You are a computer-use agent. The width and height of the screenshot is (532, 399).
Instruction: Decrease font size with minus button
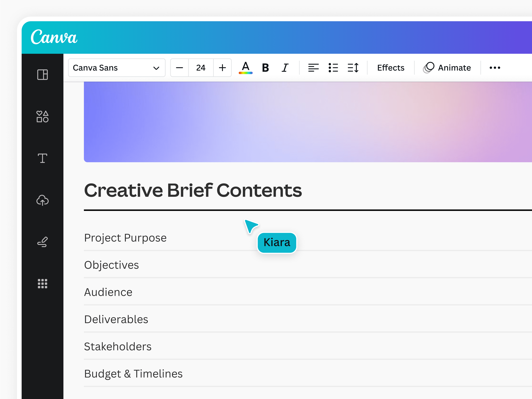click(179, 68)
